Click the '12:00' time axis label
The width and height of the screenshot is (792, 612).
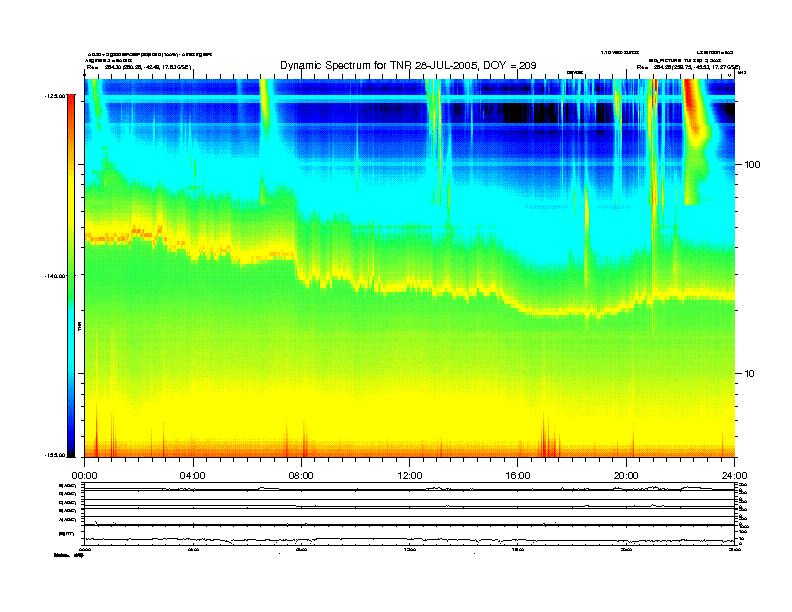(x=410, y=476)
